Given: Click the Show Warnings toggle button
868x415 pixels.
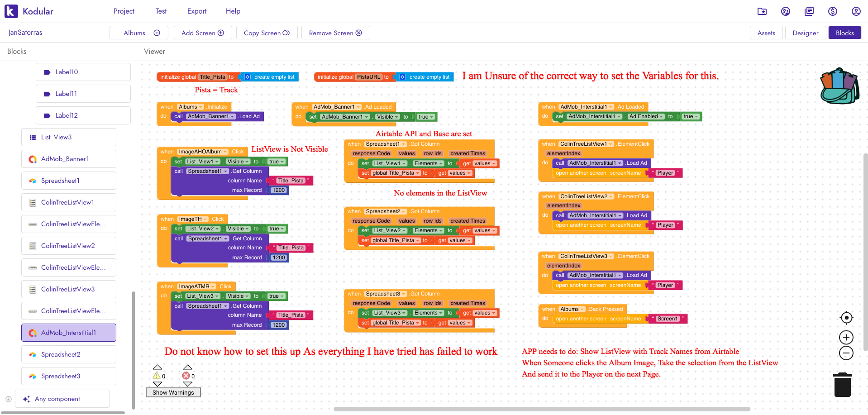Looking at the screenshot, I should [x=173, y=392].
